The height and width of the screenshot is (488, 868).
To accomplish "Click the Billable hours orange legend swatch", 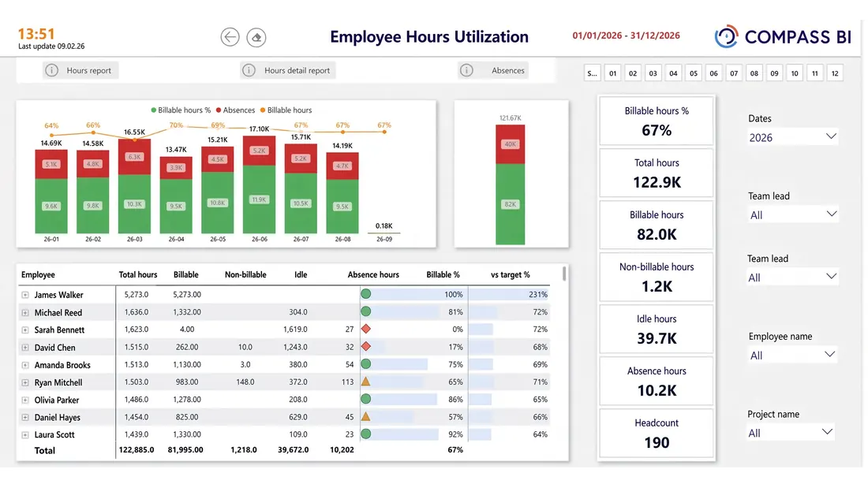I will coord(263,110).
